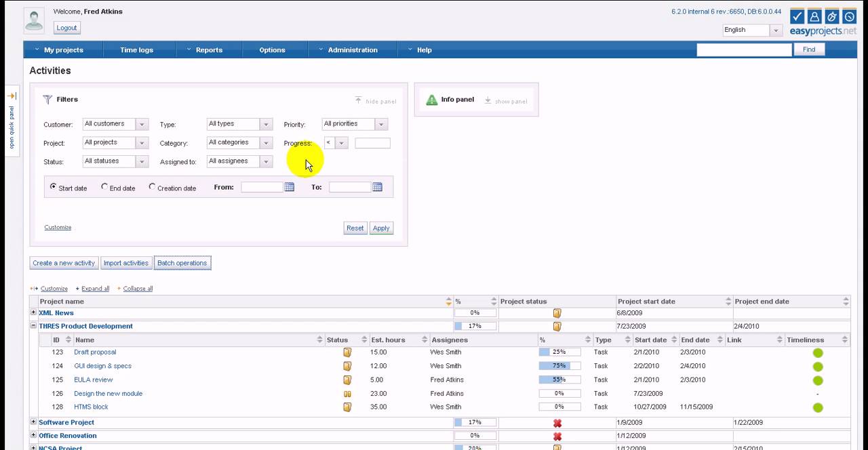Screen dimensions: 868x450
Task: Open the English language dropdown
Action: click(775, 30)
